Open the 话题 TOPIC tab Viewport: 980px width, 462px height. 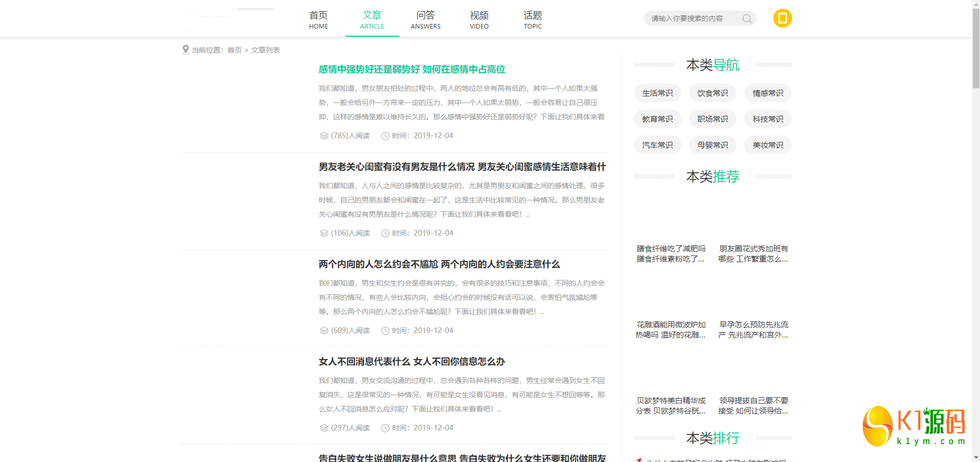532,20
